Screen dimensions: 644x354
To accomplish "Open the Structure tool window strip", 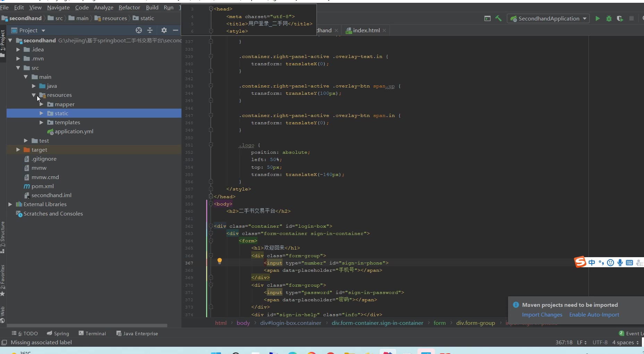I will point(2,237).
